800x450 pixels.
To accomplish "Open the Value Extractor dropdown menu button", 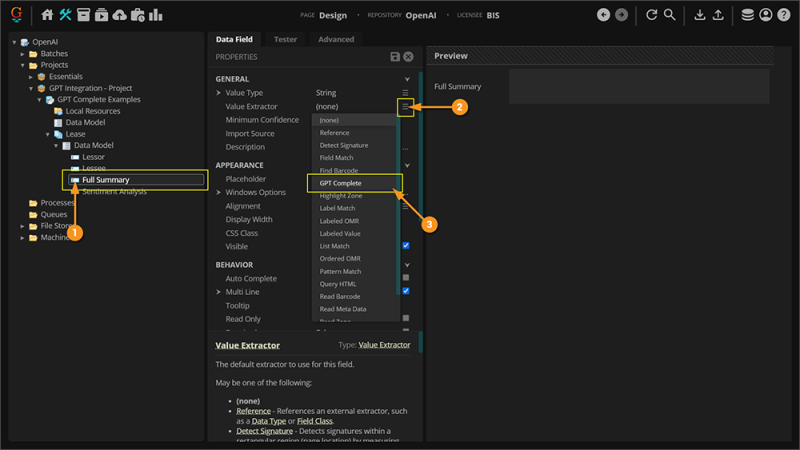I will coord(405,106).
